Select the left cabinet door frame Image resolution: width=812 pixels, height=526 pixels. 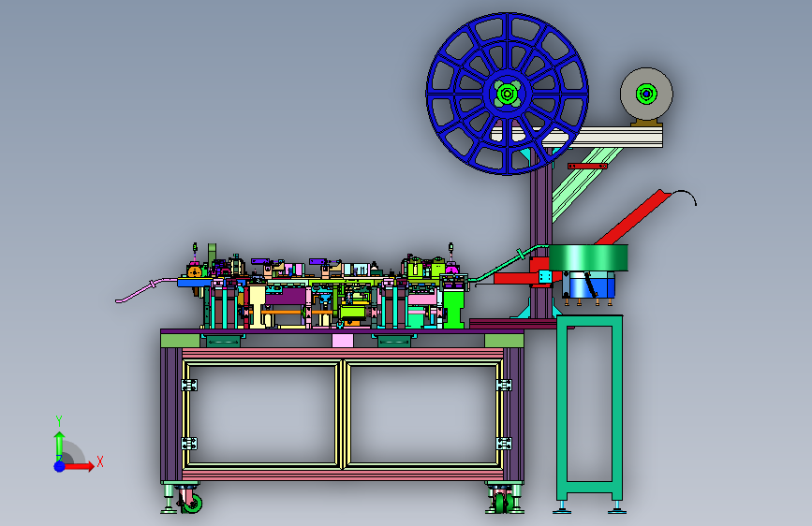coord(263,415)
